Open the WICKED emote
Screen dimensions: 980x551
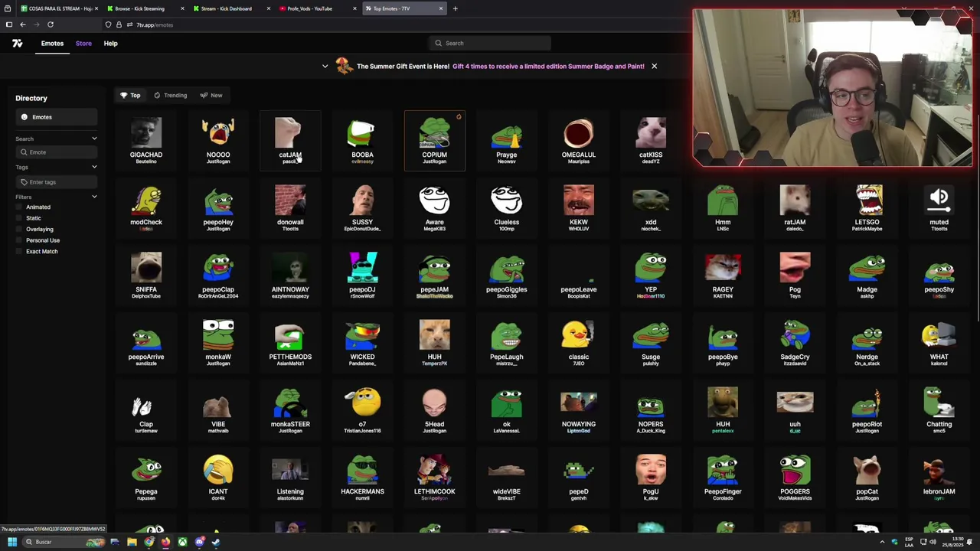point(362,343)
